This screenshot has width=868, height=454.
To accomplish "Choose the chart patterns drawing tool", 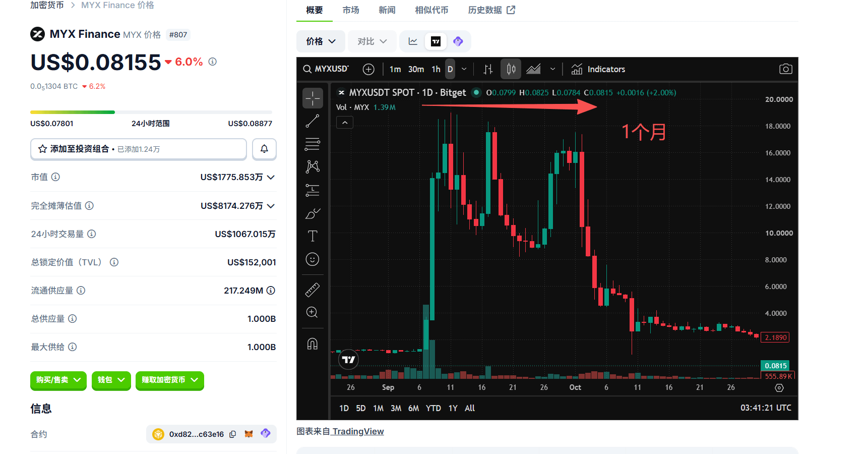I will click(313, 167).
